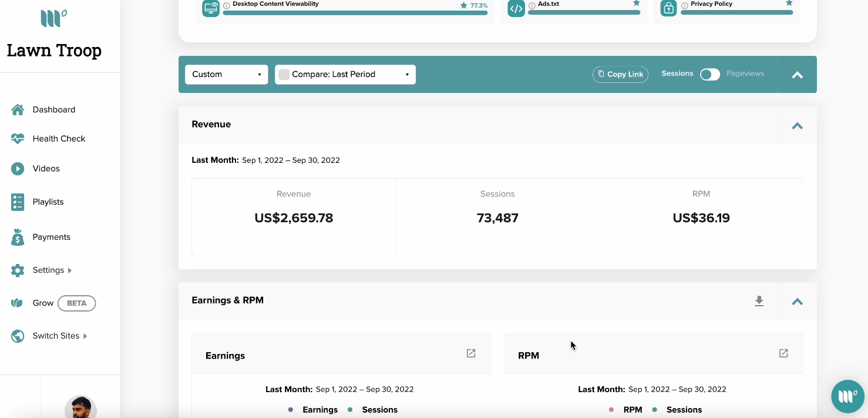868x418 pixels.
Task: Click the Desktop Content Viewability monitor icon
Action: [x=211, y=8]
